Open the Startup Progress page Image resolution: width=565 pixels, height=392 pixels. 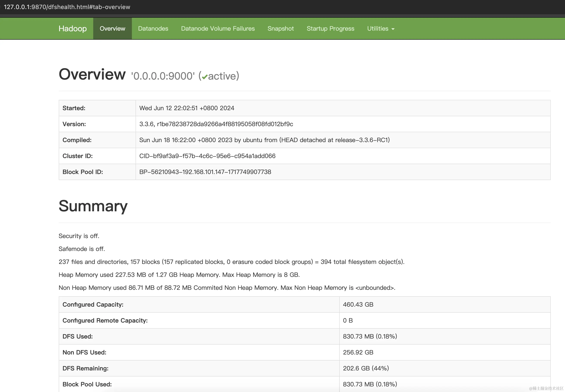pyautogui.click(x=330, y=28)
